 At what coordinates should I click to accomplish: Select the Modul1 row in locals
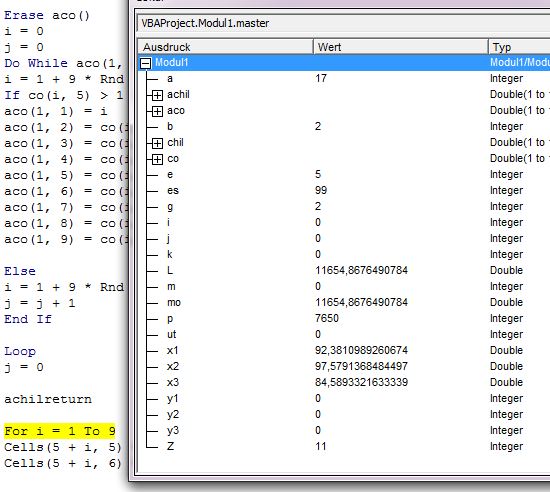(x=344, y=63)
